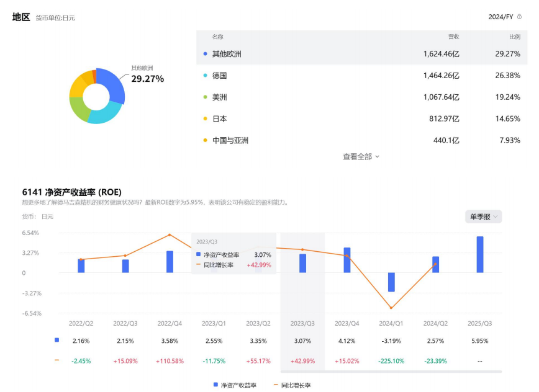The height and width of the screenshot is (392, 539).
Task: Open the 单季报 report type dropdown
Action: pyautogui.click(x=483, y=216)
